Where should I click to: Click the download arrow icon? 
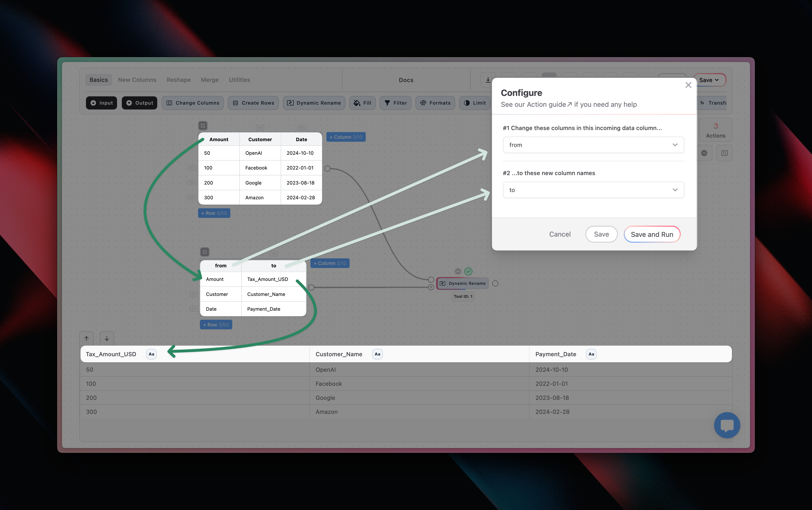488,80
